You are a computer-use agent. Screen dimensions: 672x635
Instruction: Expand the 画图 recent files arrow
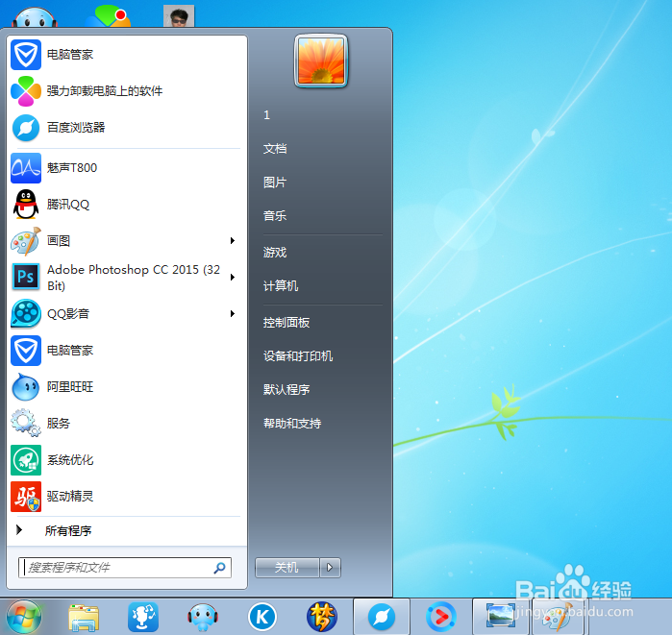(x=233, y=240)
